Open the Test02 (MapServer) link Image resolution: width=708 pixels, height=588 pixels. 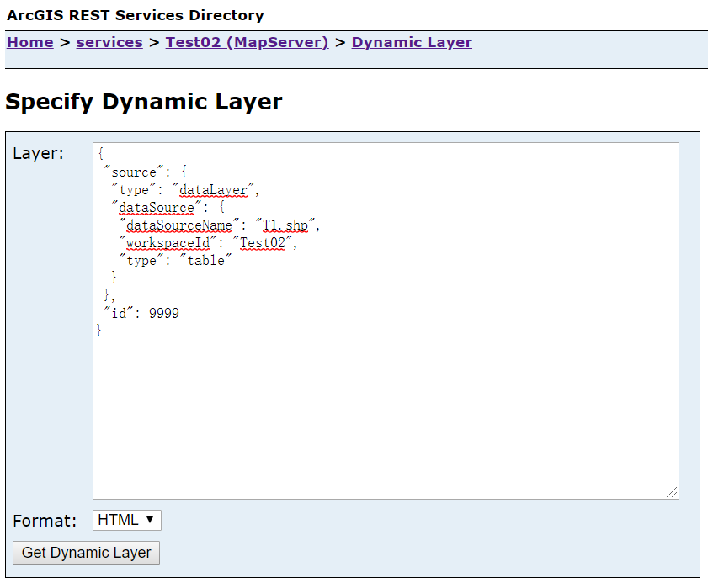point(247,42)
